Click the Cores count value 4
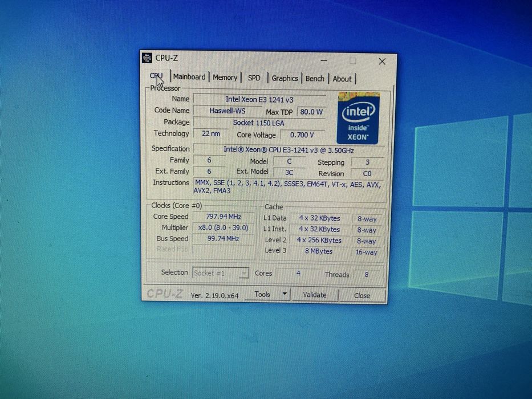Viewport: 532px width, 399px height. pyautogui.click(x=298, y=273)
